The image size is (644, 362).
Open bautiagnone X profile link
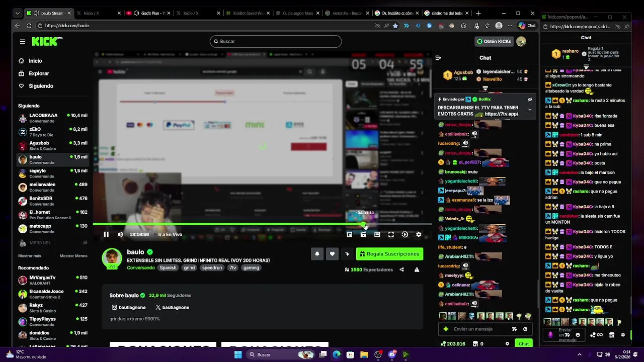(172, 307)
